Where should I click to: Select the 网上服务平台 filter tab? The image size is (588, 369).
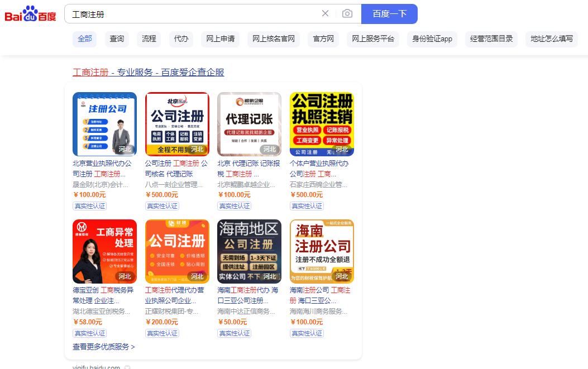(x=373, y=39)
